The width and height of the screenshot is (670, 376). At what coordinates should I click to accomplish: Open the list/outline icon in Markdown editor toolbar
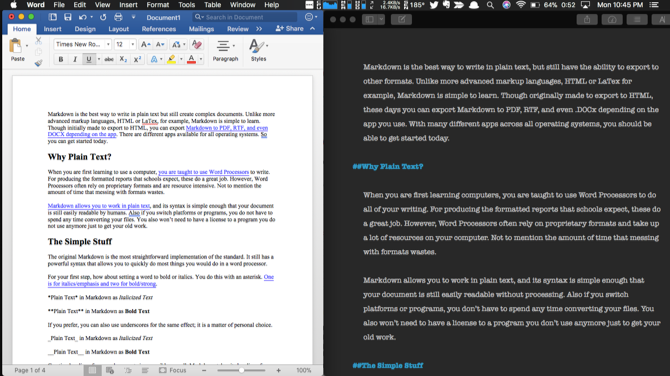click(637, 20)
